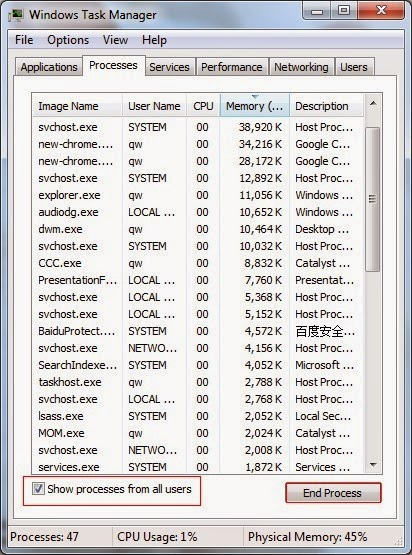The image size is (412, 555).
Task: Click Physical Memory: 45% status entry
Action: (x=307, y=536)
